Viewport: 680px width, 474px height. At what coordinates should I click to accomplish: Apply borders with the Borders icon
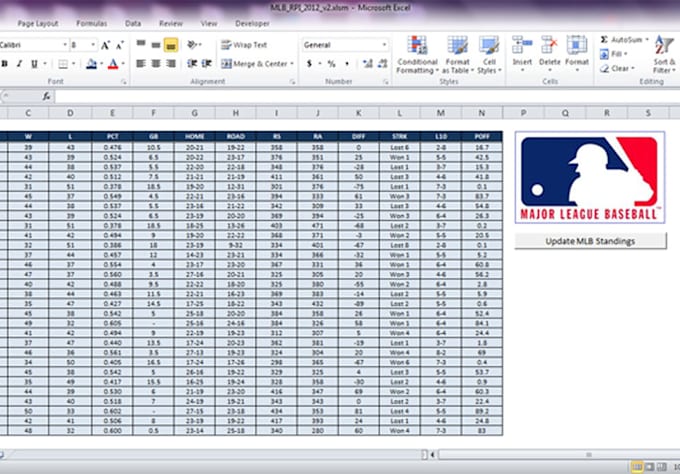click(63, 64)
